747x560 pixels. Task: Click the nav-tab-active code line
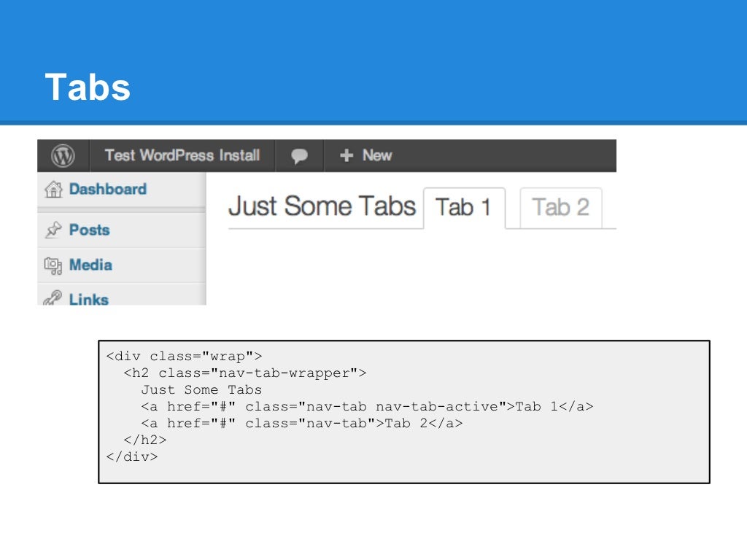[367, 406]
